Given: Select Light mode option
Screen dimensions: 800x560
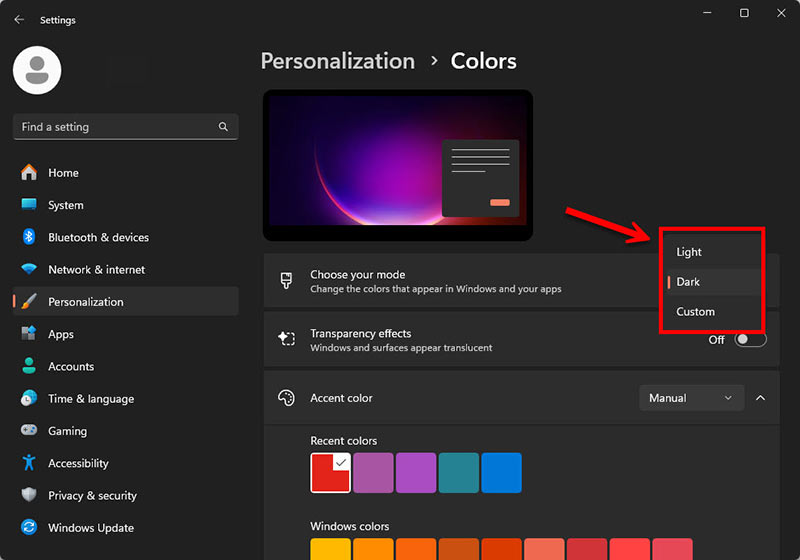Looking at the screenshot, I should pos(712,252).
